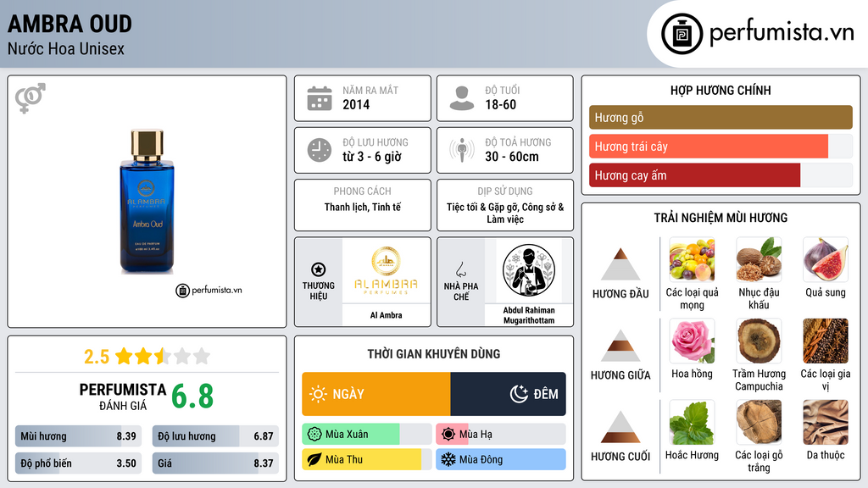Click the sillage icon beside Độ toả hương
Viewport: 868px width, 488px height.
[462, 150]
